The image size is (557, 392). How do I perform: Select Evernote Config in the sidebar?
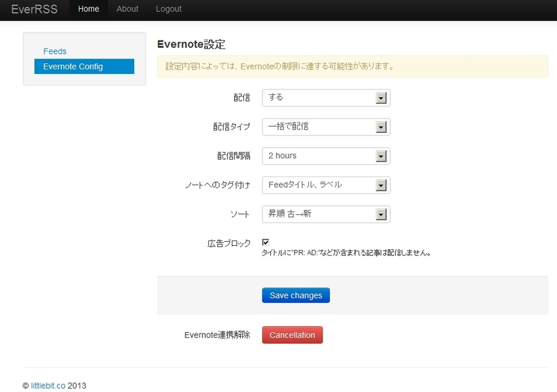(x=84, y=66)
